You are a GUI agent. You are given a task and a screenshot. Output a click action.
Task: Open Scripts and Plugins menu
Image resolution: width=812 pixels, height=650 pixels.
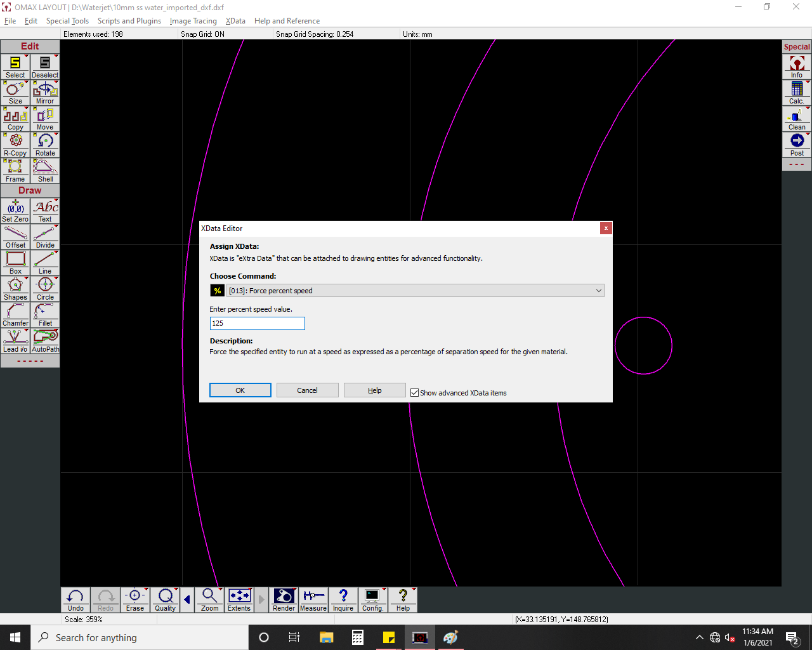click(129, 21)
